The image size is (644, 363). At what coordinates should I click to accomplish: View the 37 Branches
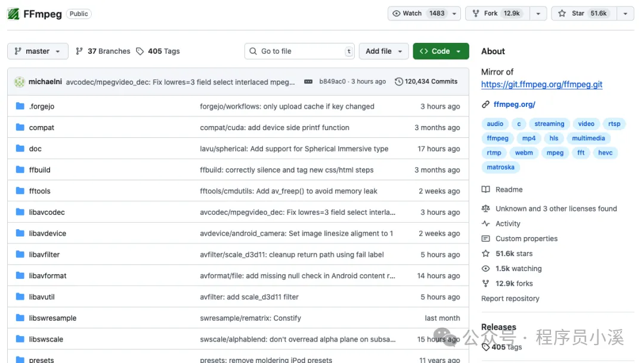[103, 51]
